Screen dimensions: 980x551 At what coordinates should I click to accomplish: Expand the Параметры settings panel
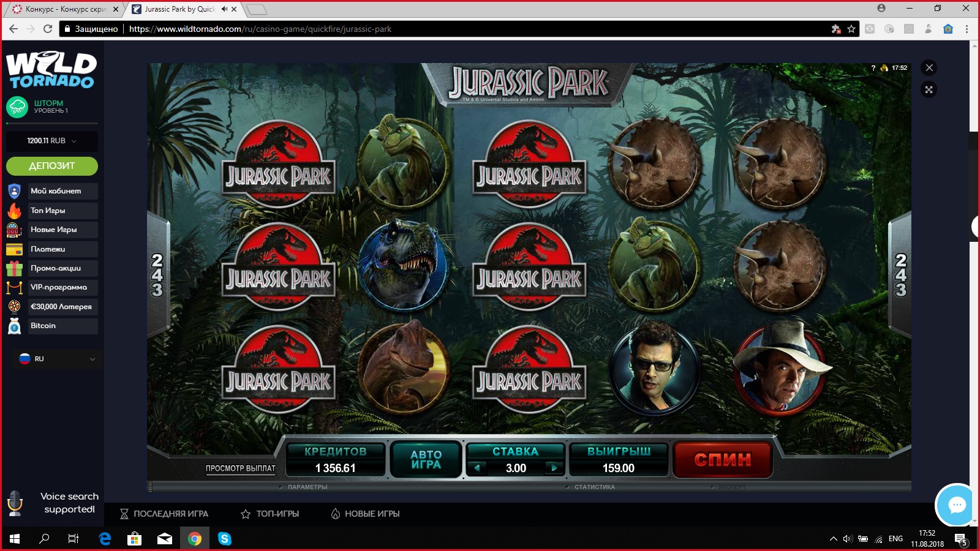306,487
